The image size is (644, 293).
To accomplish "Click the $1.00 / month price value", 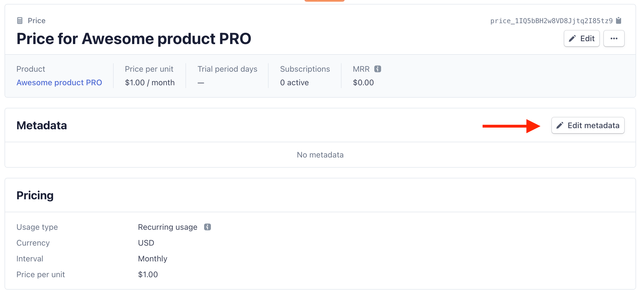I will [150, 82].
